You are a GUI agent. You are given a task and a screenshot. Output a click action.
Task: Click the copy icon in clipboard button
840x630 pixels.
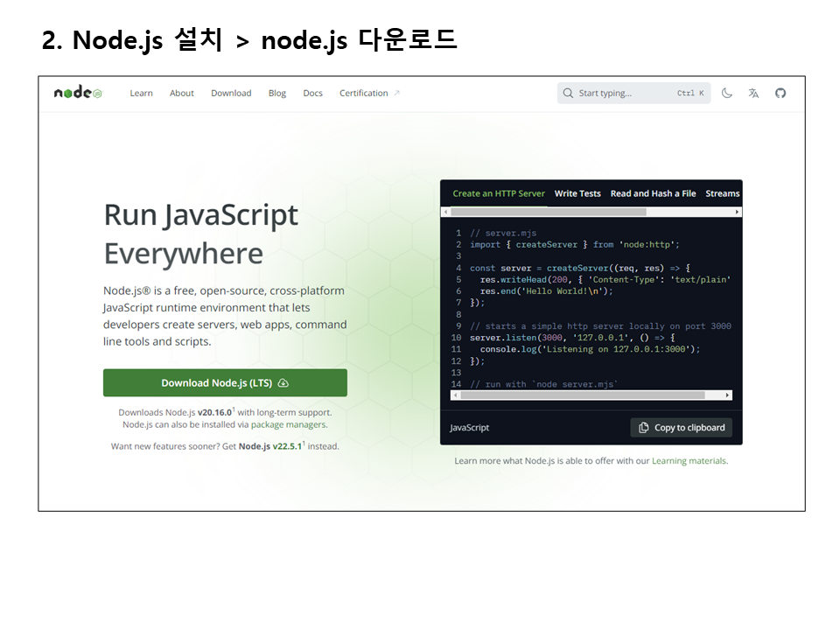[x=643, y=428]
